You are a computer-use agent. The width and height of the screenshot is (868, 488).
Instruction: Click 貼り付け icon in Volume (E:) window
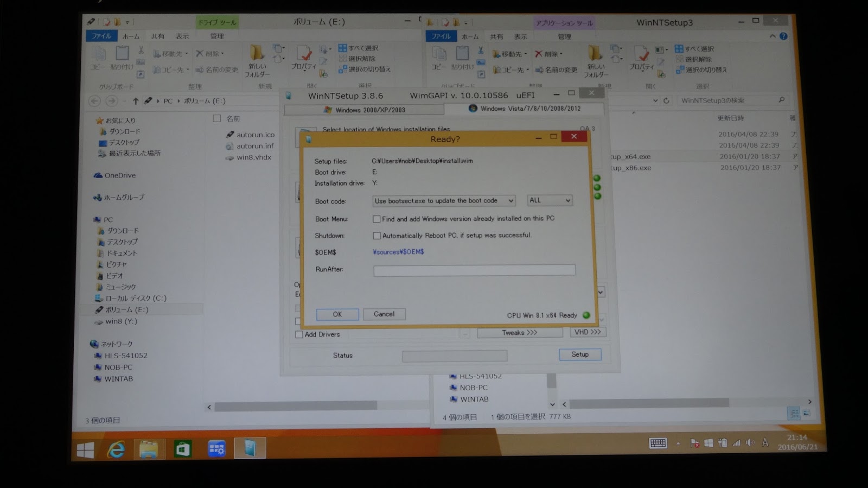pos(122,58)
